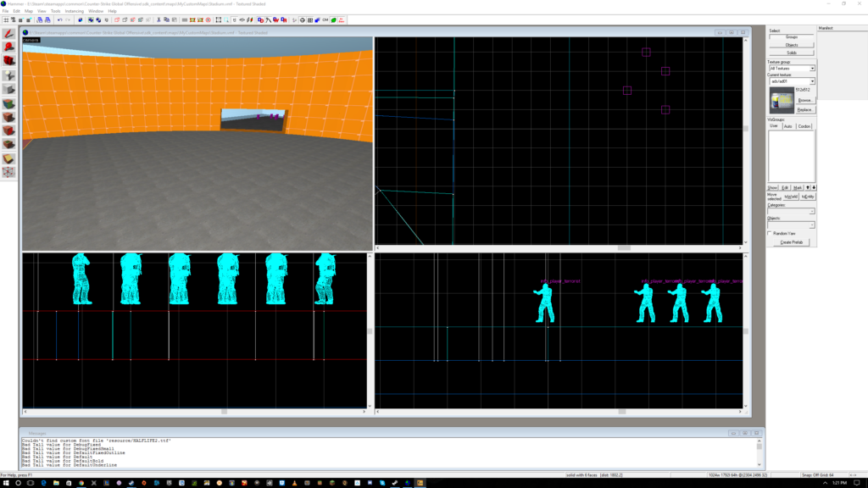868x488 pixels.
Task: Click the Undo toolbar icon
Action: click(x=60, y=20)
